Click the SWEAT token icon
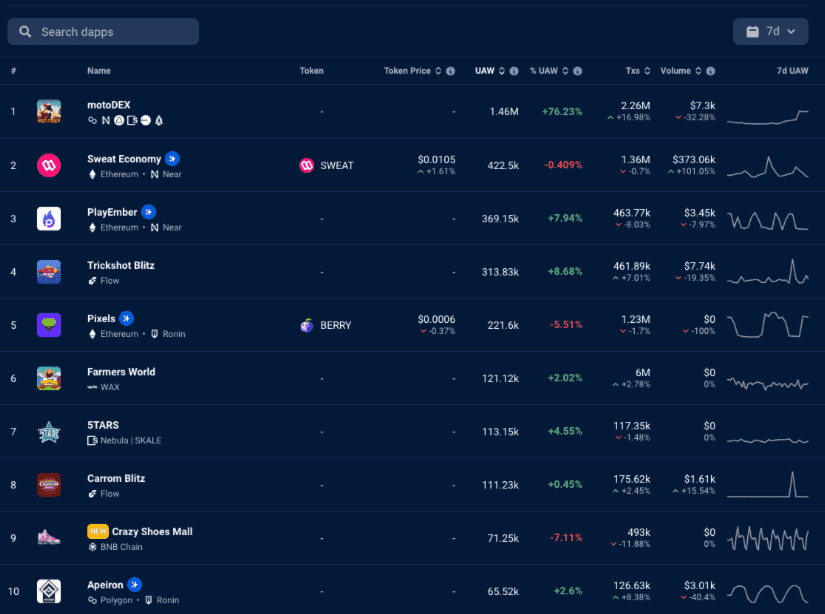825x614 pixels. (x=307, y=165)
